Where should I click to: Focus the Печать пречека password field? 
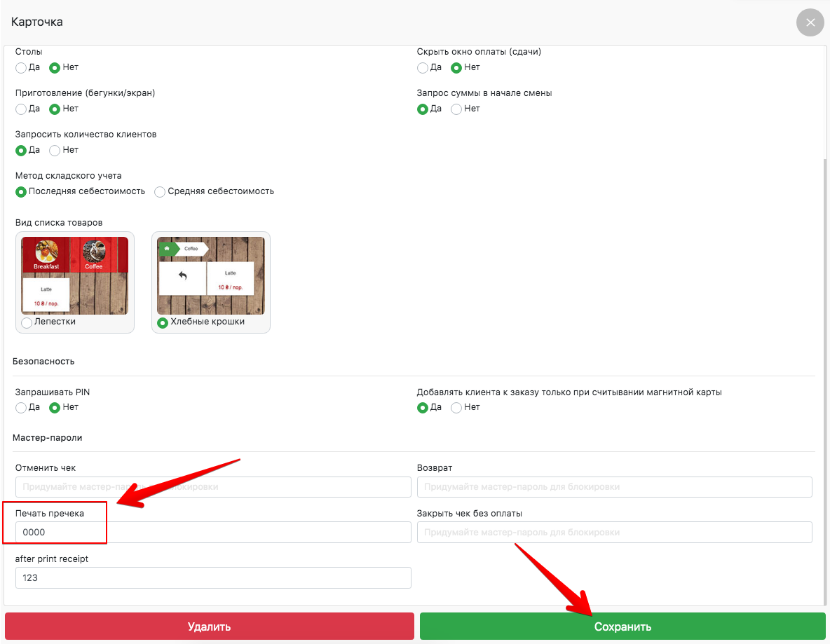pos(213,533)
